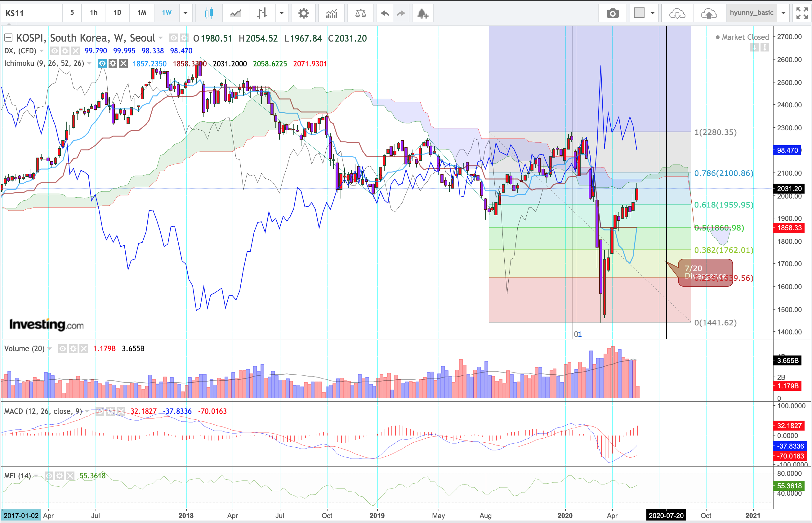Remove the Ichimoku indicator
Viewport: 812px width, 523px height.
pyautogui.click(x=123, y=64)
